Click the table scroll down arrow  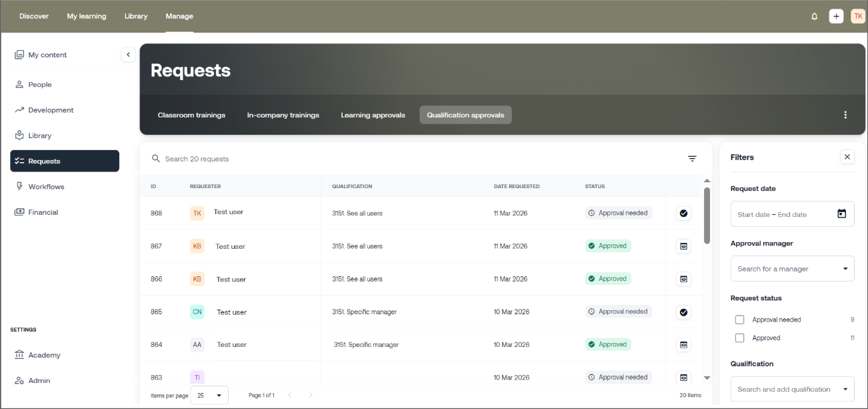(x=707, y=378)
